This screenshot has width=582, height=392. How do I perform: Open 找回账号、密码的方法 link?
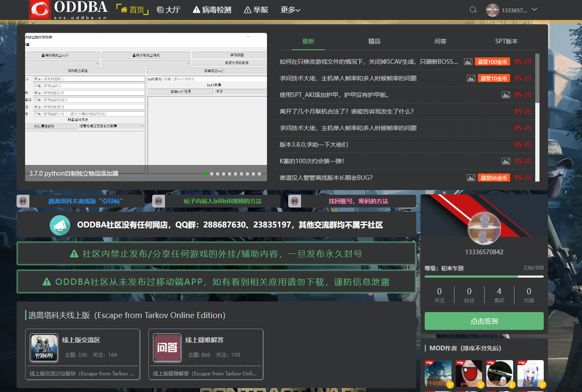358,201
